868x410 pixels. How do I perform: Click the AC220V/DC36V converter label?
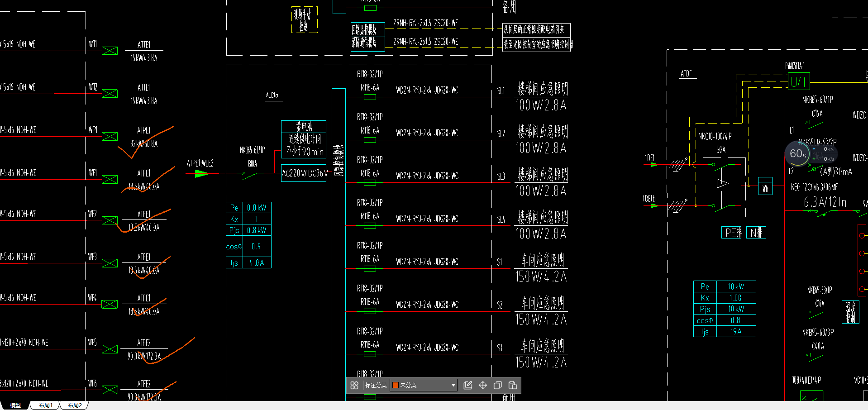pyautogui.click(x=304, y=173)
